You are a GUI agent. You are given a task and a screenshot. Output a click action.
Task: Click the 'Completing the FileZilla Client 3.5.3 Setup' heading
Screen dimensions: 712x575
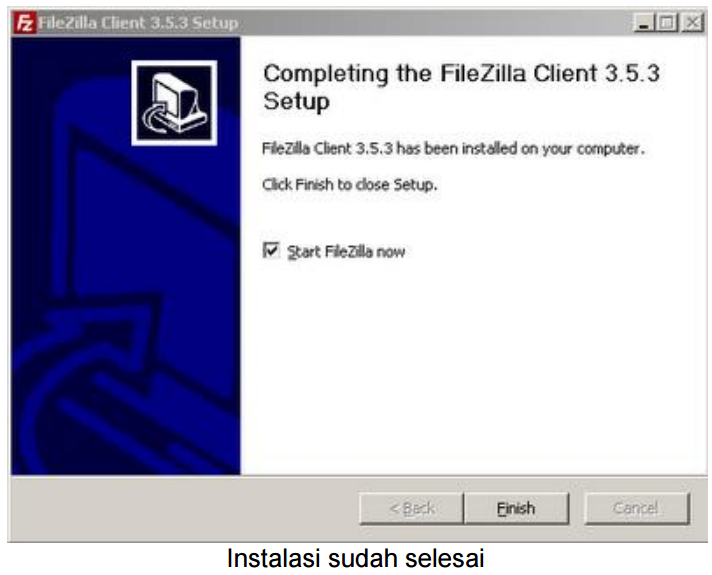click(x=461, y=87)
